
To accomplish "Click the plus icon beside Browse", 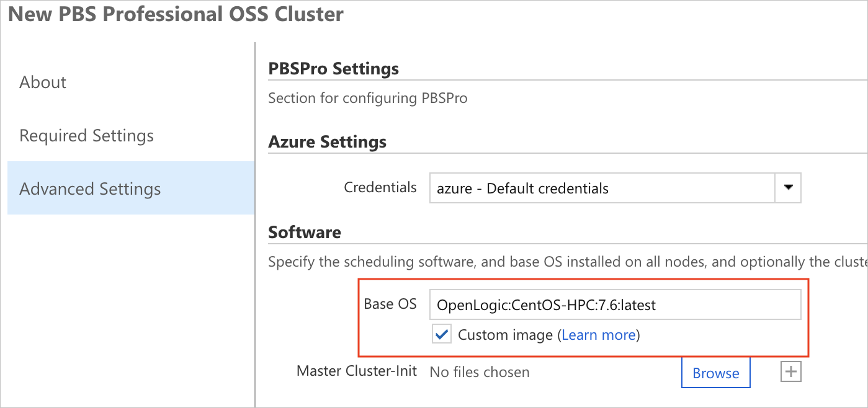I will (791, 372).
